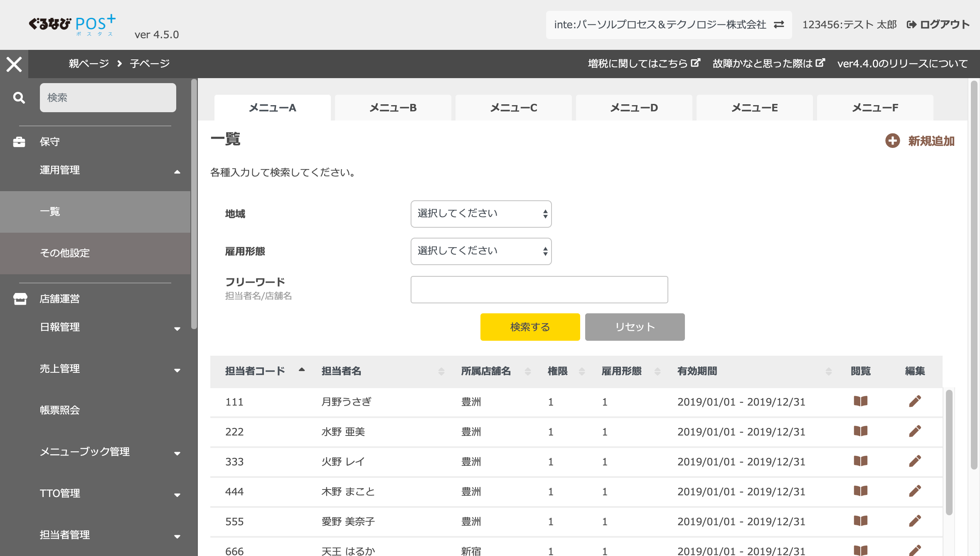980x556 pixels.
Task: Close the sidebar with the X icon
Action: pyautogui.click(x=14, y=64)
